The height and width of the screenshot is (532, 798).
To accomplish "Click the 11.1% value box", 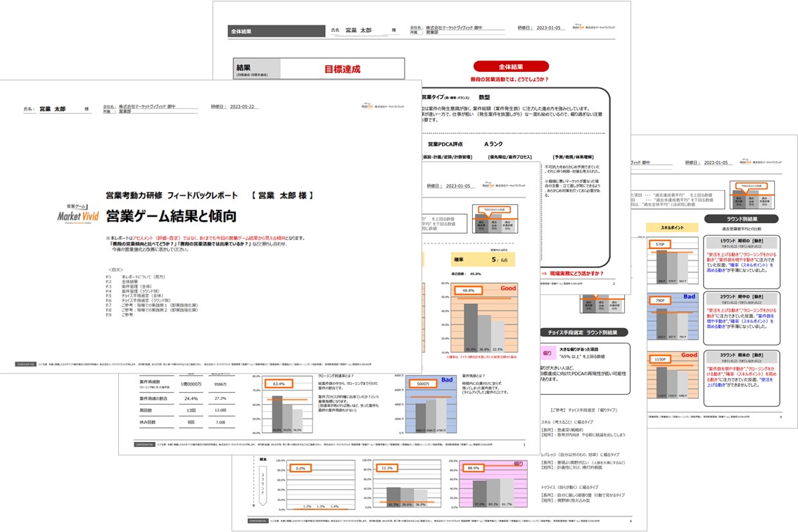I will tap(387, 468).
